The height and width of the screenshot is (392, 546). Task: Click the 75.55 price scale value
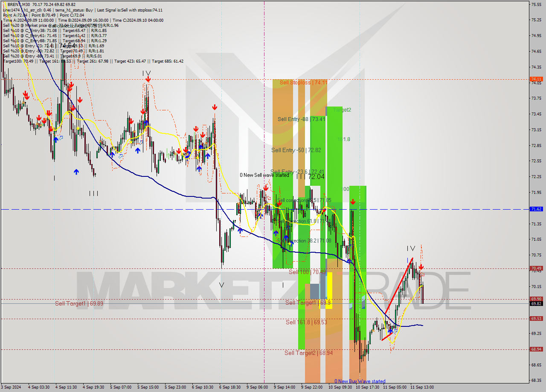pos(536,4)
